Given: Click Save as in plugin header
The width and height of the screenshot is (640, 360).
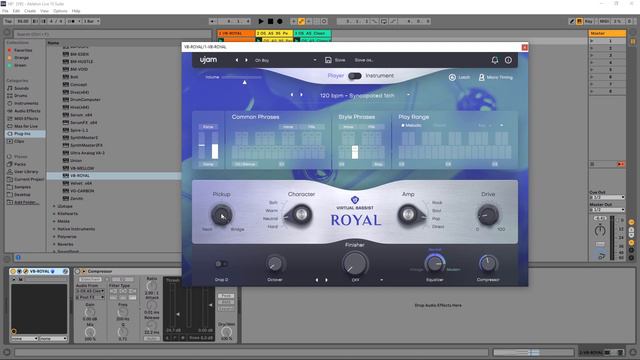Looking at the screenshot, I should click(x=363, y=60).
